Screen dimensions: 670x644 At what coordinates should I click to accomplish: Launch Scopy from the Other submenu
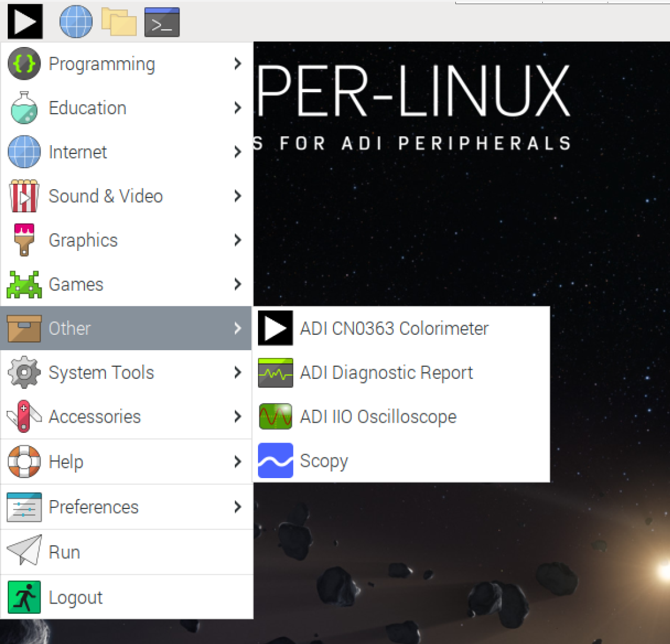click(401, 461)
